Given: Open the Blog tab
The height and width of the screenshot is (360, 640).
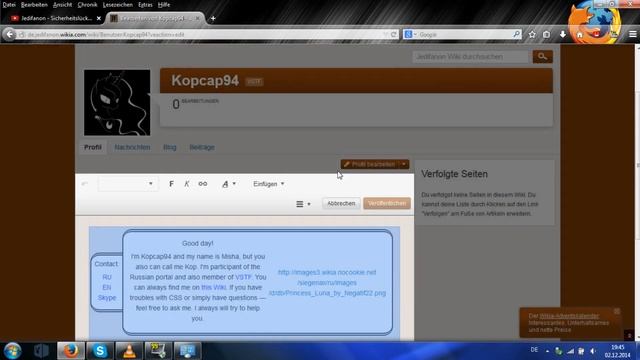Looking at the screenshot, I should 170,147.
